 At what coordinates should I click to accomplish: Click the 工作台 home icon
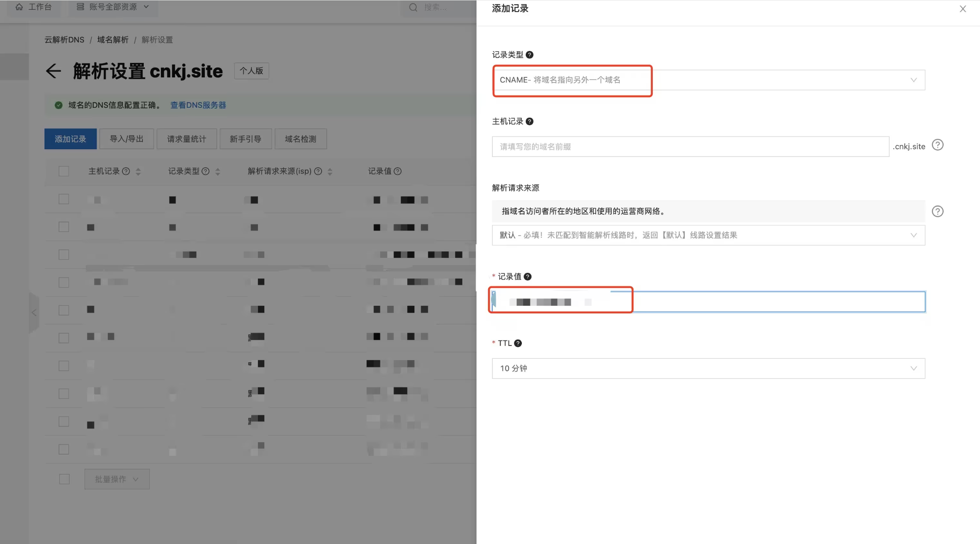click(19, 7)
